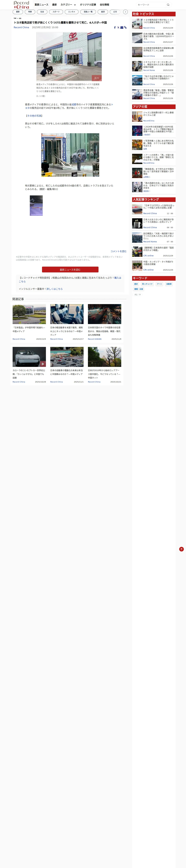The width and height of the screenshot is (186, 868).
Task: Click Record China source link under headline
Action: coord(21,28)
